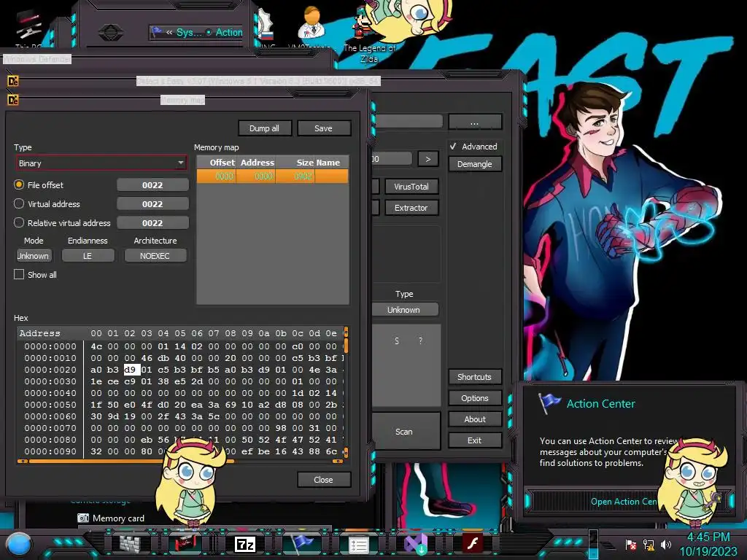Select the Relative virtual address radio button
Screen dimensions: 747x560
19,223
